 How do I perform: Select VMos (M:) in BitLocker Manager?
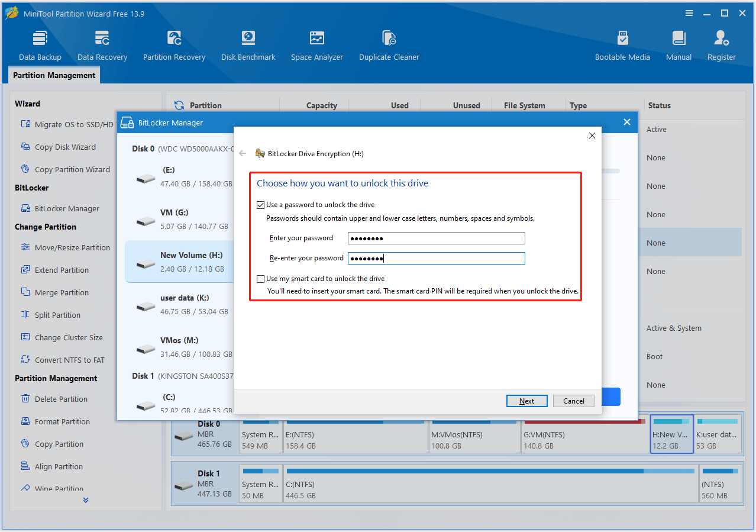pyautogui.click(x=179, y=347)
